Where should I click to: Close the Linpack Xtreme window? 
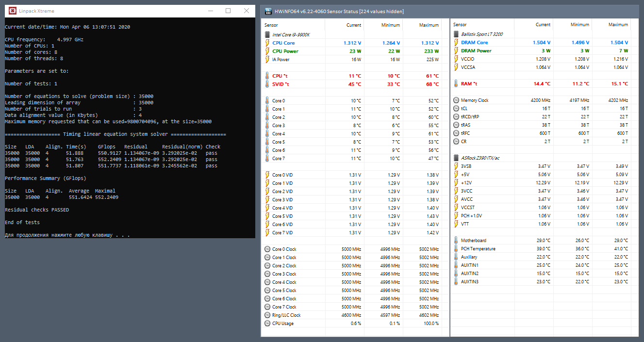[x=247, y=11]
